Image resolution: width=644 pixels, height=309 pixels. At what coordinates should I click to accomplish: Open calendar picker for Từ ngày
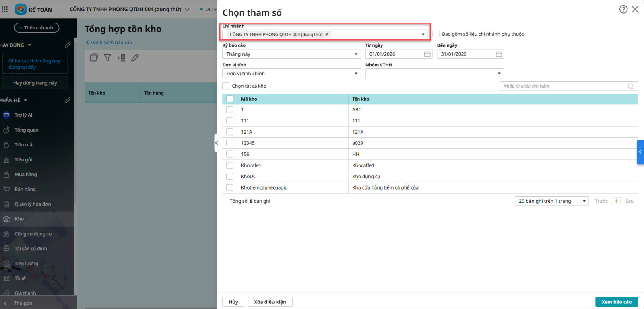coord(427,54)
